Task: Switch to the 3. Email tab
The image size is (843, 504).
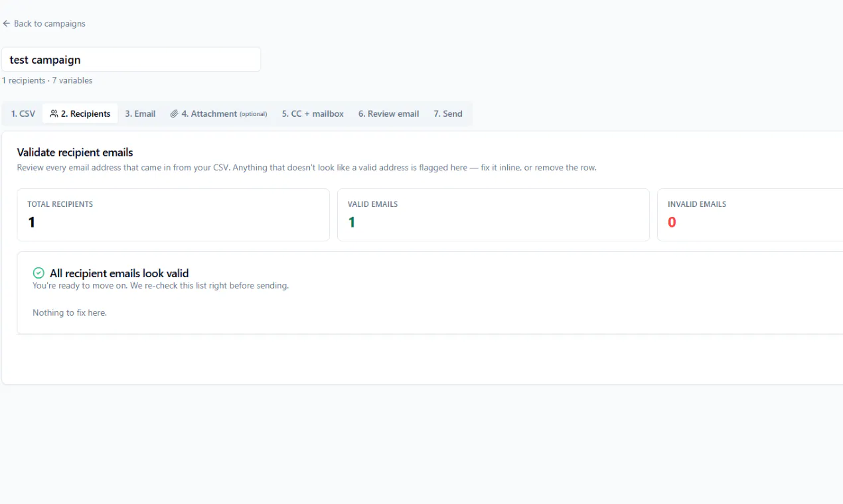Action: (x=140, y=113)
